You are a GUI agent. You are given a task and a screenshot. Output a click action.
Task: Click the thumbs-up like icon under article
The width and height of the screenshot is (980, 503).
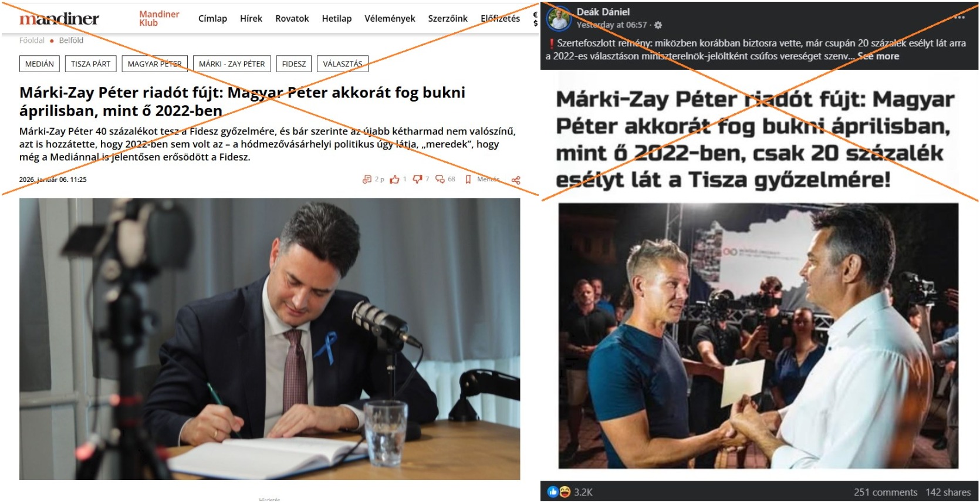click(394, 180)
